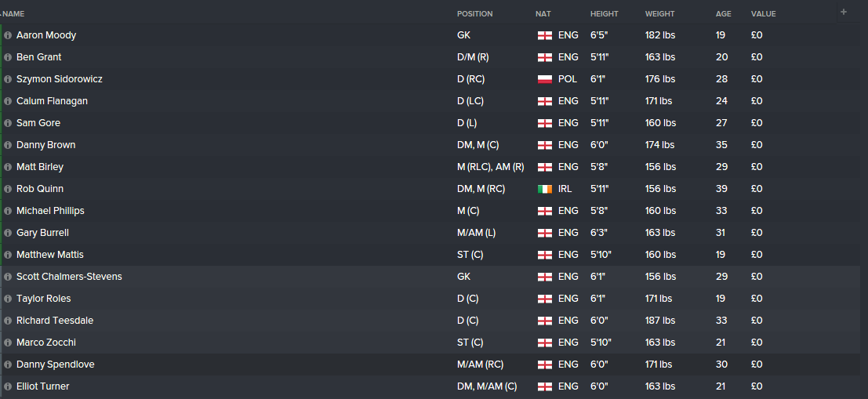This screenshot has width=868, height=399.
Task: Click the info icon next to Danny Brown
Action: [x=8, y=145]
